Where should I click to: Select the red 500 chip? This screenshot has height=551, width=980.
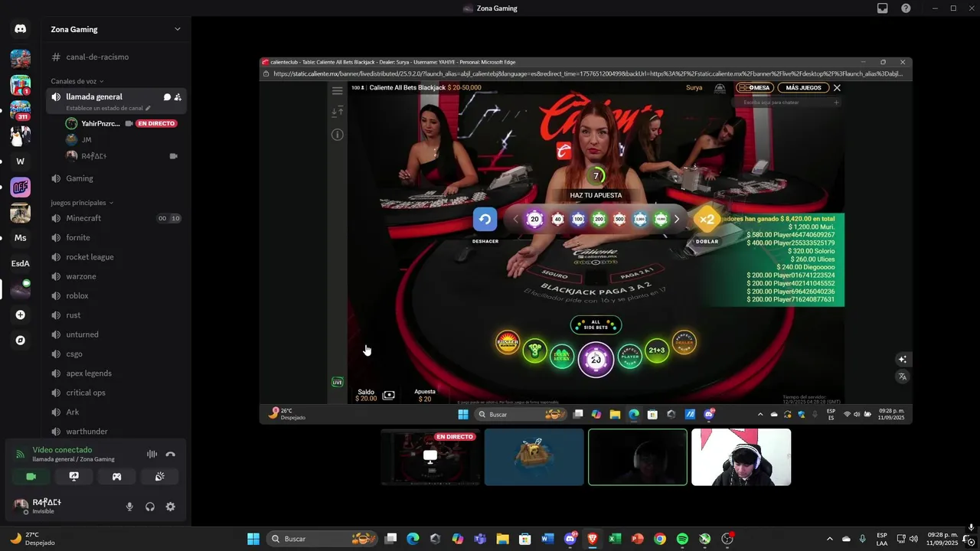click(619, 220)
